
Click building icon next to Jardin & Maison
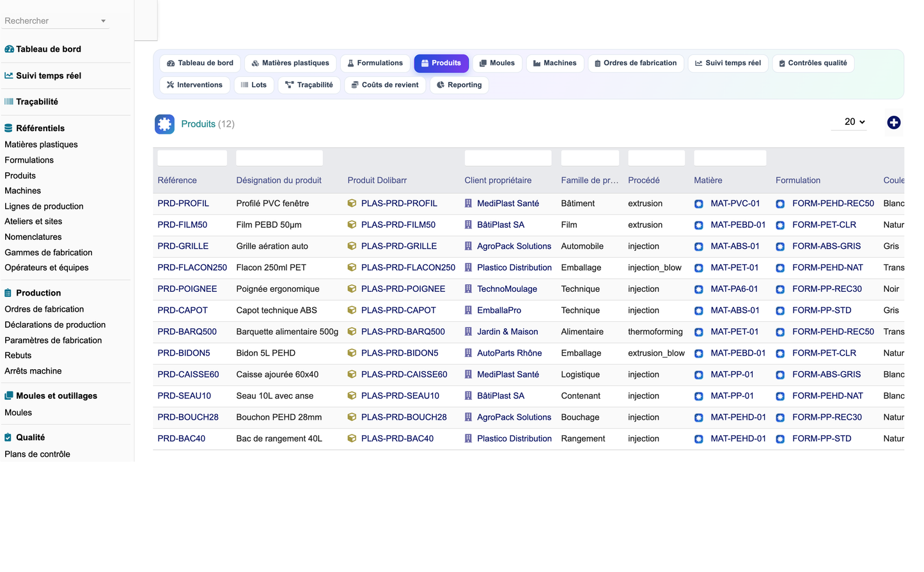468,331
